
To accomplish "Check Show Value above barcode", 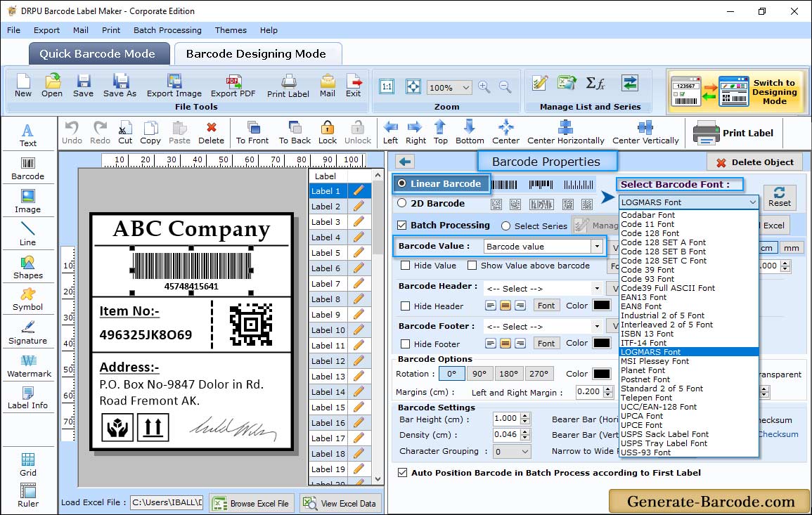I will coord(472,266).
